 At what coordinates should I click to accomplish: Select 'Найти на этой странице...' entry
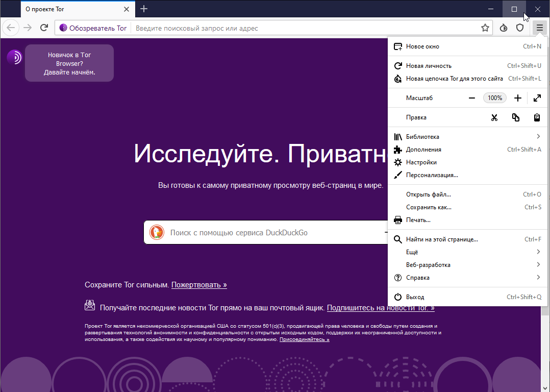click(x=467, y=239)
